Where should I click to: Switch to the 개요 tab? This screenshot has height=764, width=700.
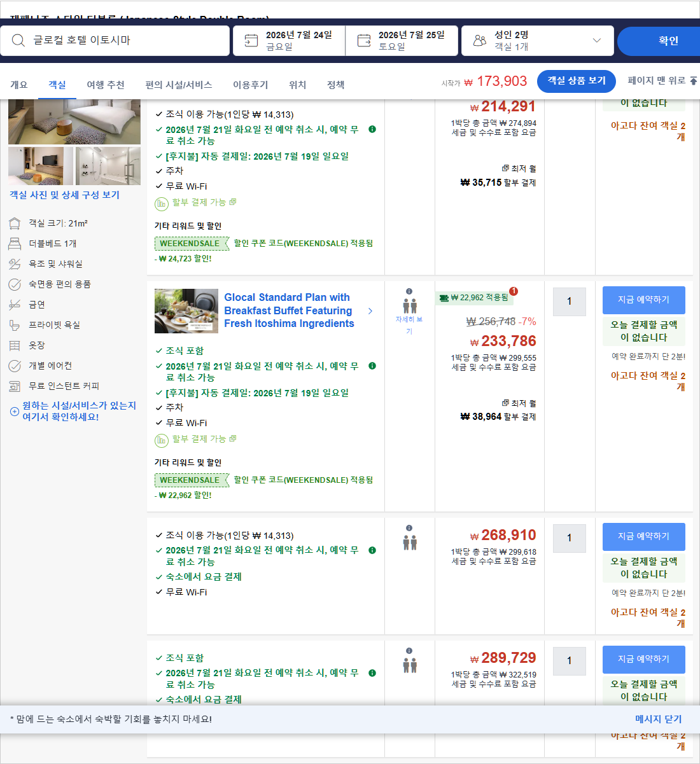19,85
